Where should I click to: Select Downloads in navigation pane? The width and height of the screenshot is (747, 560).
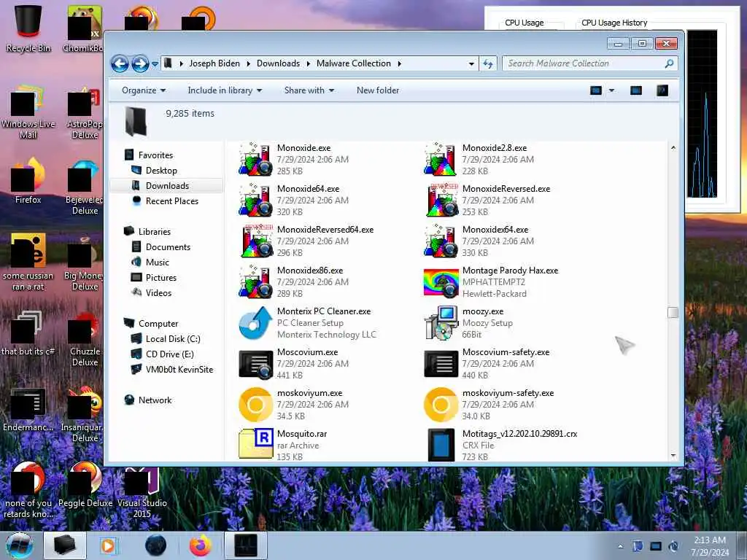tap(167, 186)
